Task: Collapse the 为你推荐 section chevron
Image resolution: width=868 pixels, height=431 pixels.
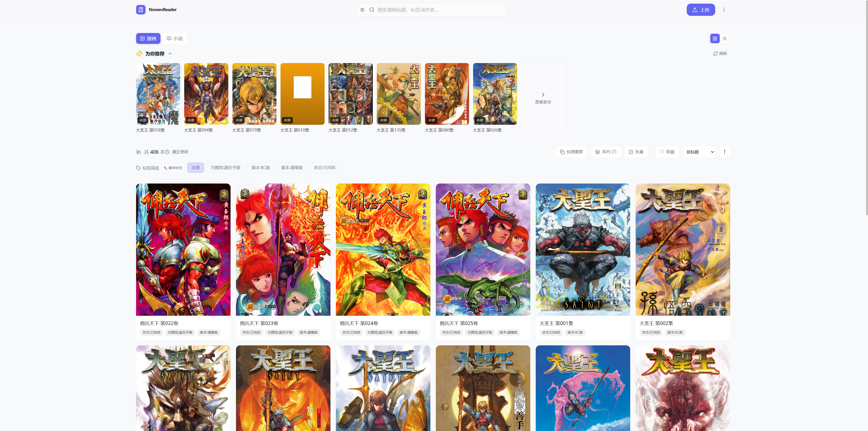Action: click(170, 54)
